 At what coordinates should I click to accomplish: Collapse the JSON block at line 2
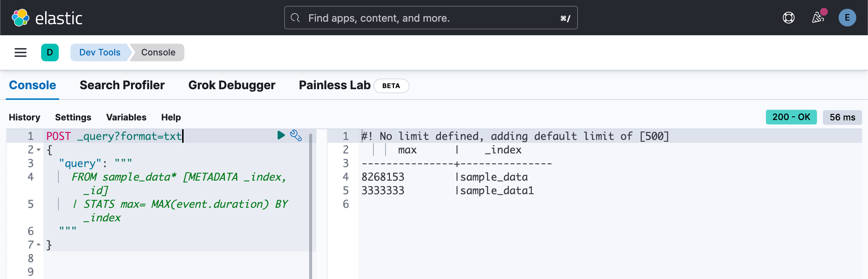39,150
